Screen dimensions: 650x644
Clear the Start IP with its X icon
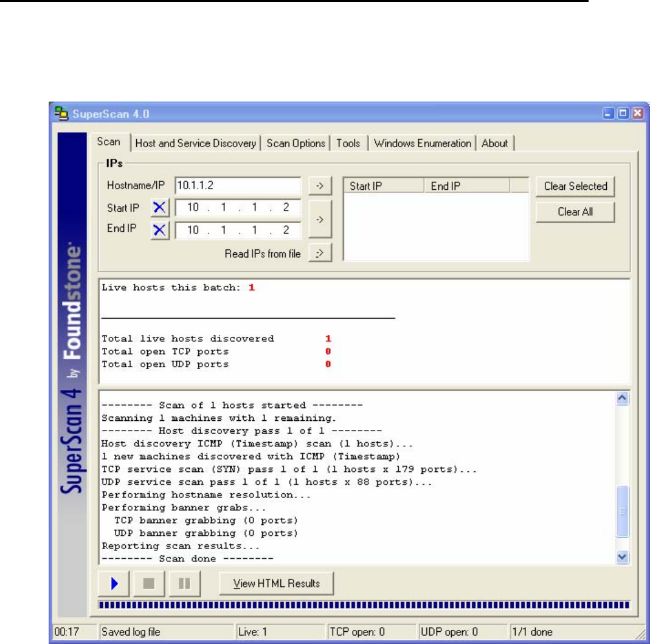tap(159, 207)
